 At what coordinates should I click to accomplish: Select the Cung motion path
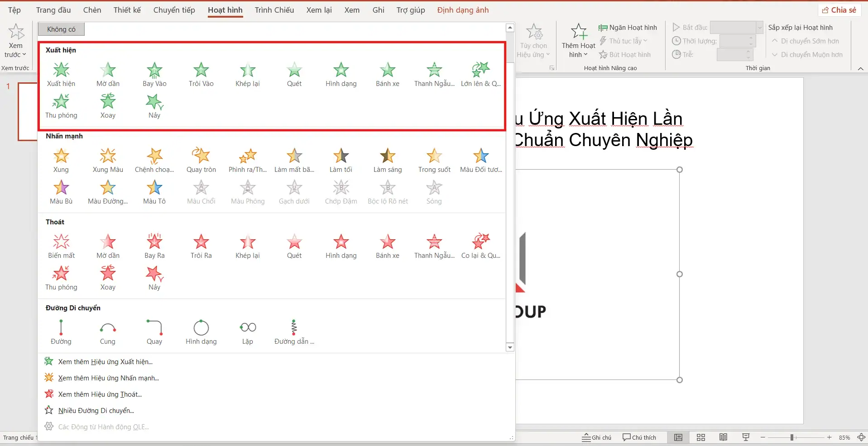pos(108,332)
